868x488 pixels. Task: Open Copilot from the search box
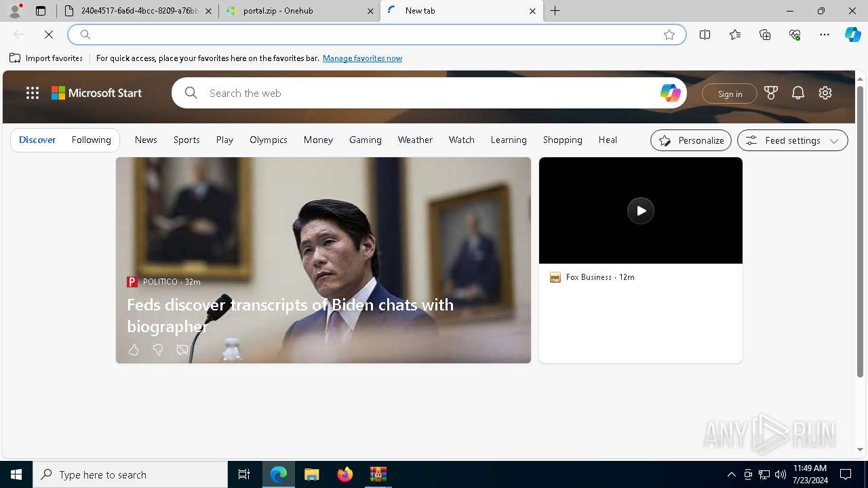coord(670,94)
